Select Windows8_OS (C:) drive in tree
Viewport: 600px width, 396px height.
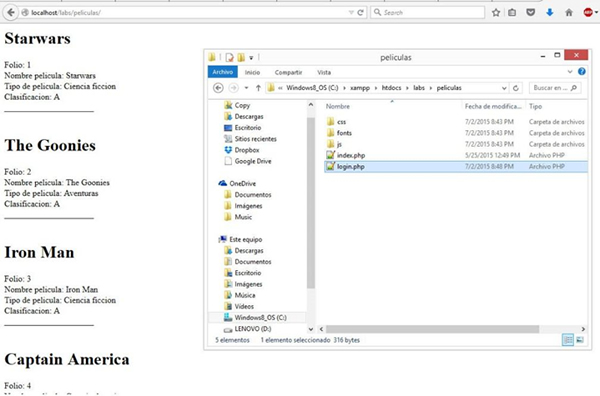tap(260, 318)
